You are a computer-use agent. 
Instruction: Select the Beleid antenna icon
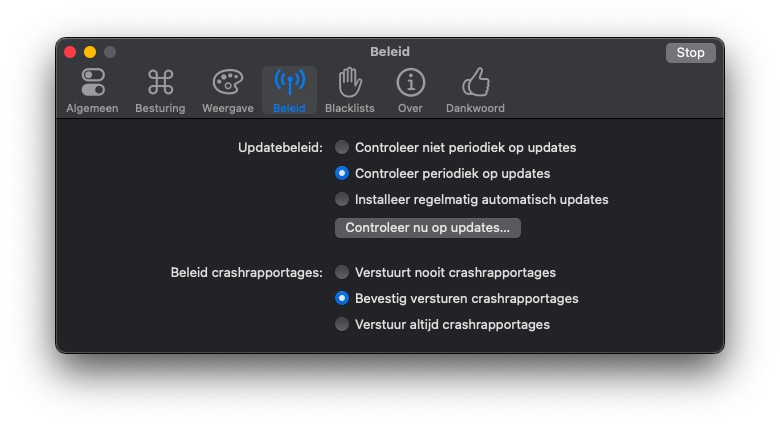pyautogui.click(x=289, y=82)
